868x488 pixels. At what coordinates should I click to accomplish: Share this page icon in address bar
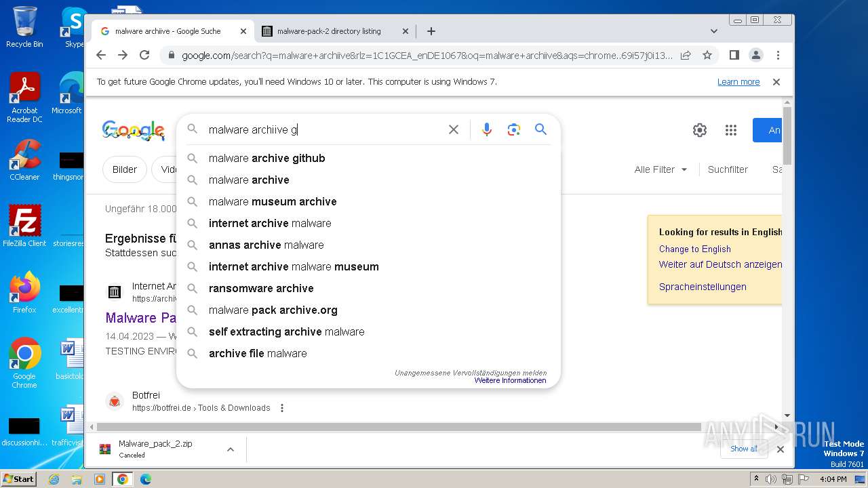[686, 55]
